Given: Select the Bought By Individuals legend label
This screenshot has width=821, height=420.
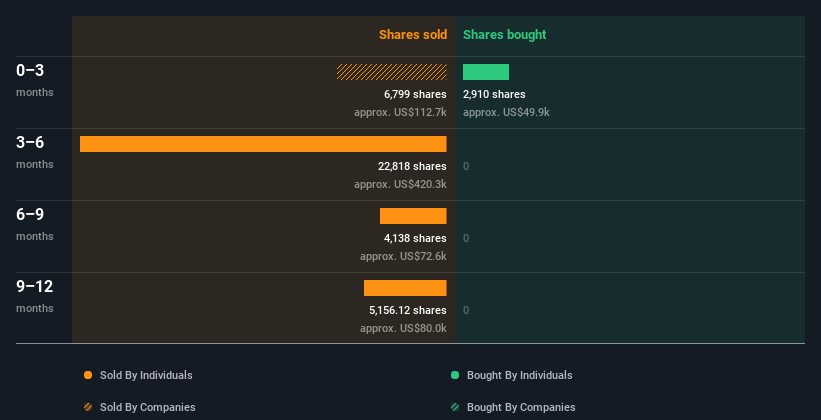Looking at the screenshot, I should [x=519, y=375].
